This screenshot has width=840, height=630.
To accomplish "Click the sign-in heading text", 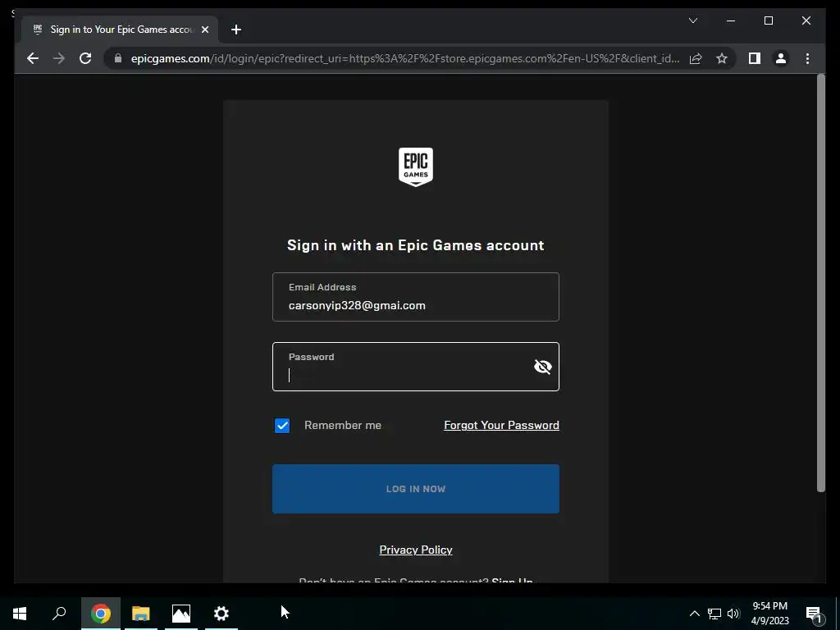I will click(416, 245).
